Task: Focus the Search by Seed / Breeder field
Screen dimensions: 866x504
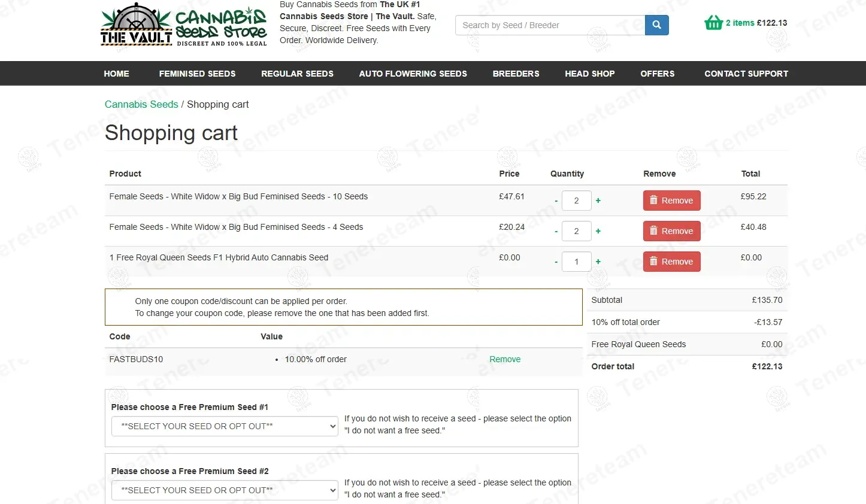Action: coord(550,25)
